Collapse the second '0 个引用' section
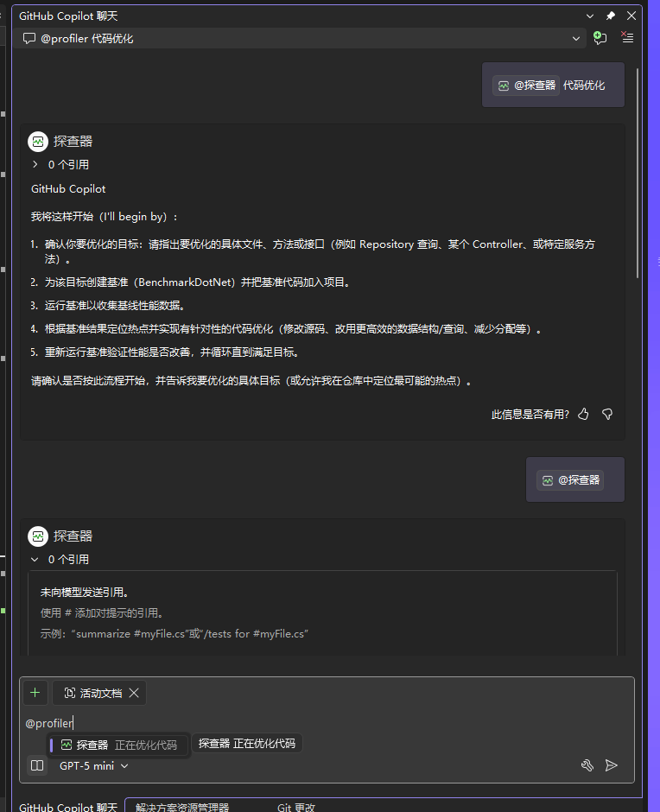Viewport: 660px width, 812px height. click(x=35, y=559)
